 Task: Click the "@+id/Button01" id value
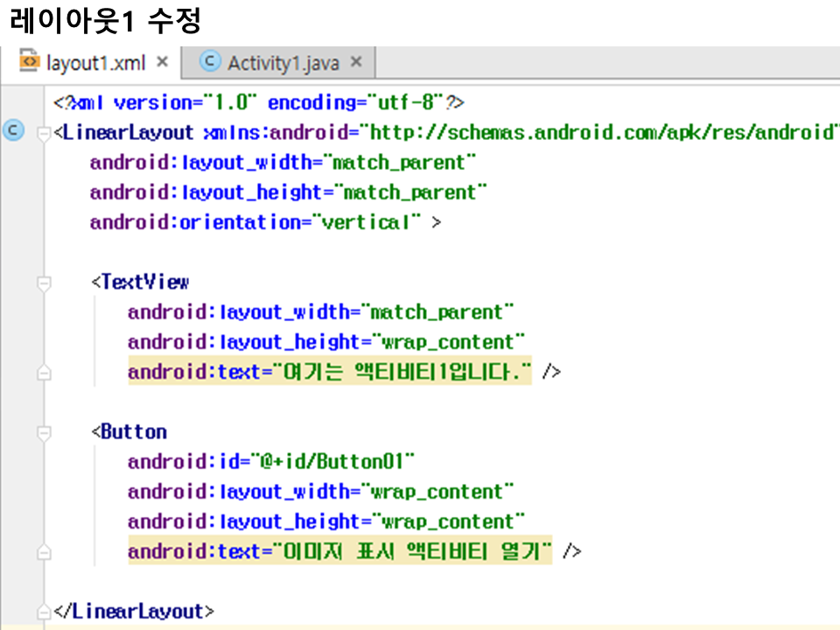point(332,461)
